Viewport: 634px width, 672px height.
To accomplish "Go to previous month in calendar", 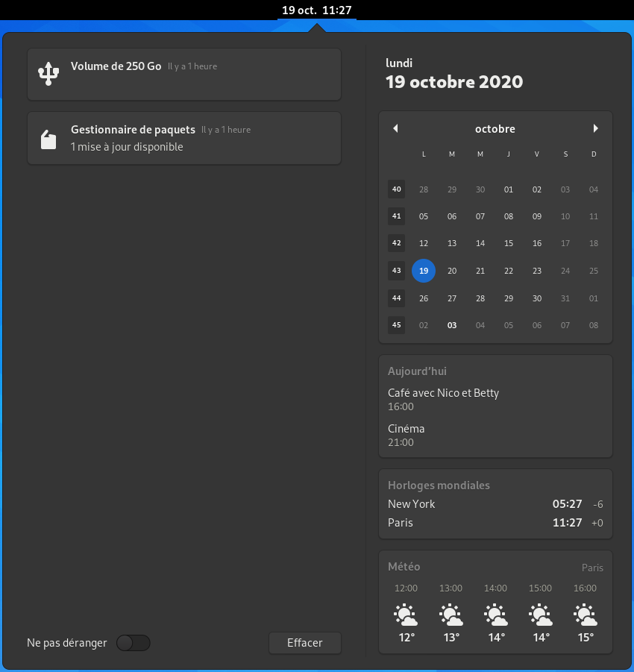I will 395,128.
